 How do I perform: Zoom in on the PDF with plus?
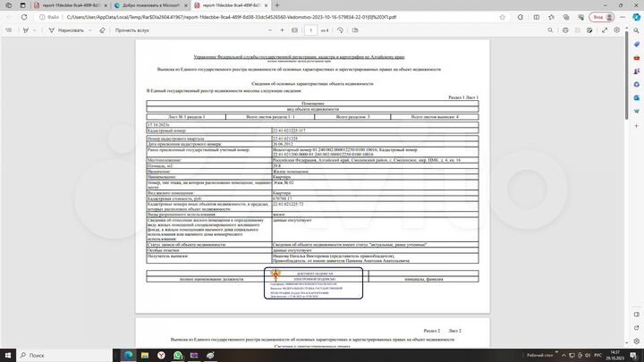tap(282, 30)
